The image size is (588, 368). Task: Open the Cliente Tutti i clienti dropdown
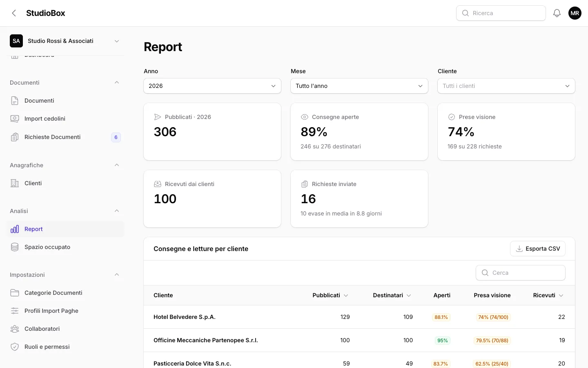tap(506, 86)
